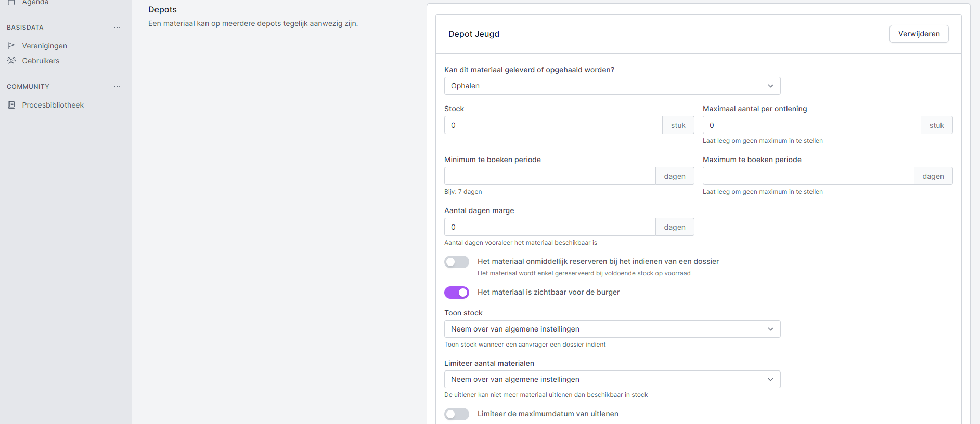Expand the Toon stock dropdown
The height and width of the screenshot is (424, 980).
(612, 329)
